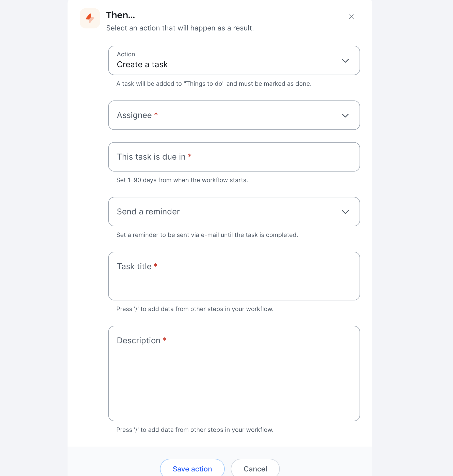
Task: Click the Task title input area
Action: tap(234, 276)
